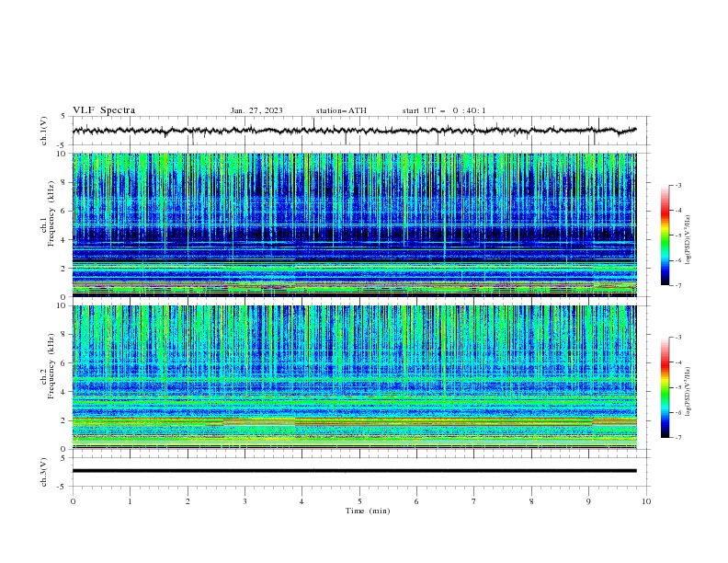Viewport: 728px width, 563px height.
Task: Click the ch.2 spectrogram color bar
Action: (x=665, y=387)
